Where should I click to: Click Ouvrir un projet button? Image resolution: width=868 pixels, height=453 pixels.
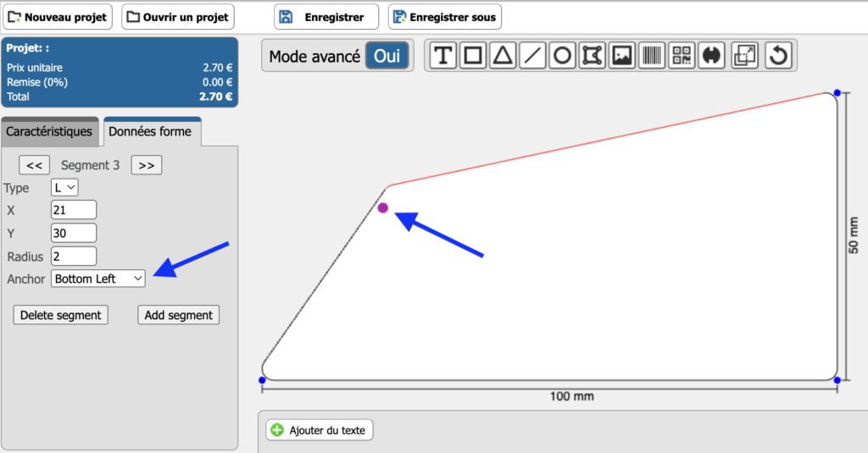[178, 17]
